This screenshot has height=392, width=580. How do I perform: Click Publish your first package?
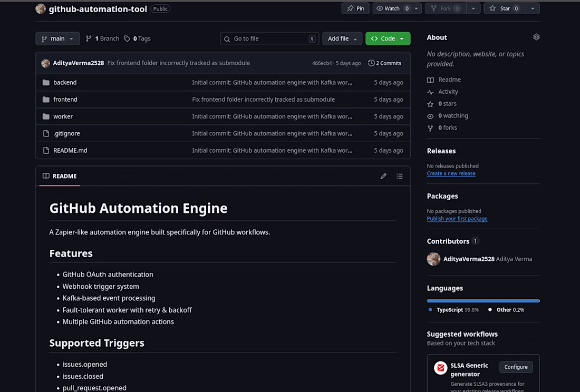(x=457, y=218)
